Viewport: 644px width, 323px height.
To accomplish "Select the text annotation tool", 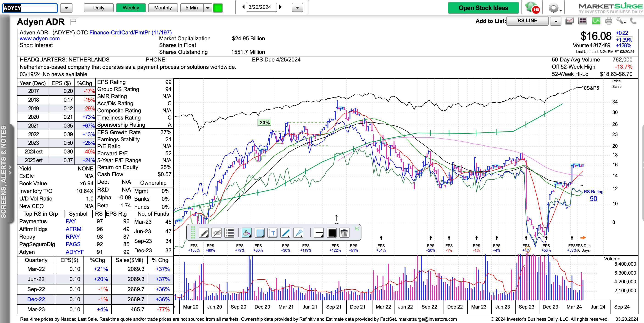I will 272,233.
